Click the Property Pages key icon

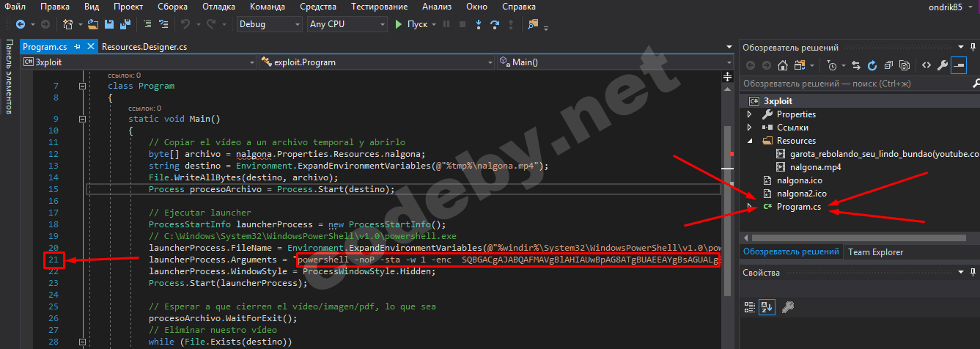point(788,306)
